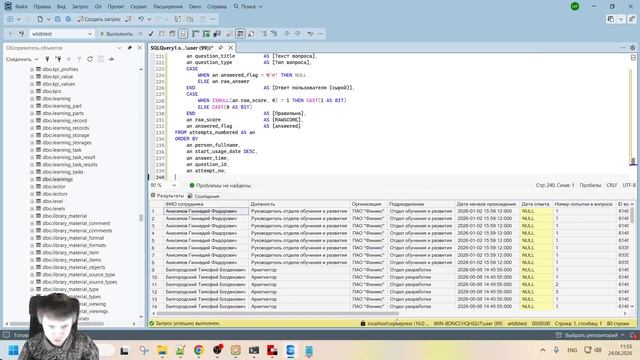Toggle Include Live Query Statistics

pyautogui.click(x=206, y=34)
